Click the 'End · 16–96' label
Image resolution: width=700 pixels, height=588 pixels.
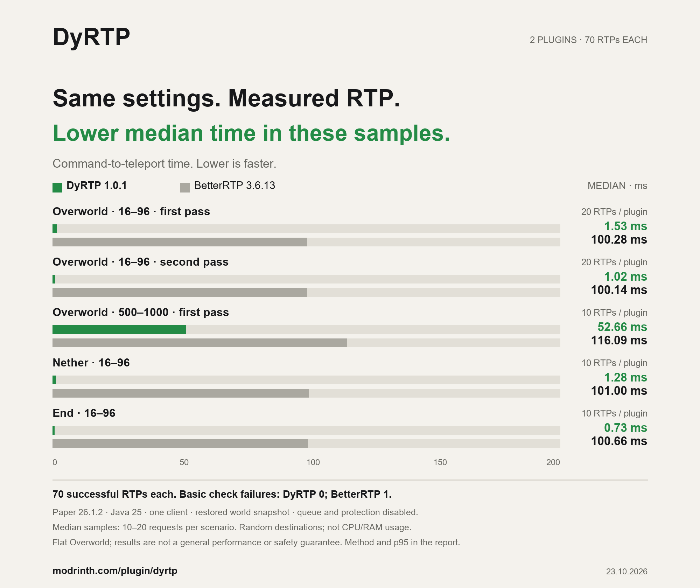[84, 413]
